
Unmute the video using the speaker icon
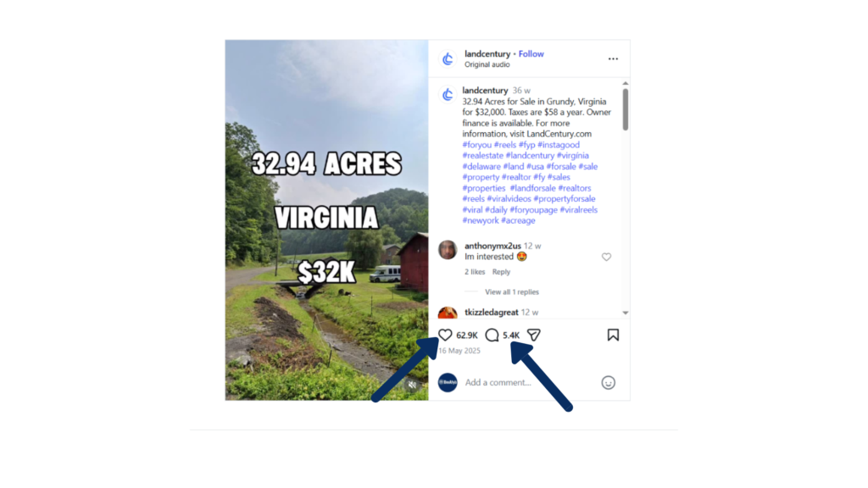pos(412,385)
